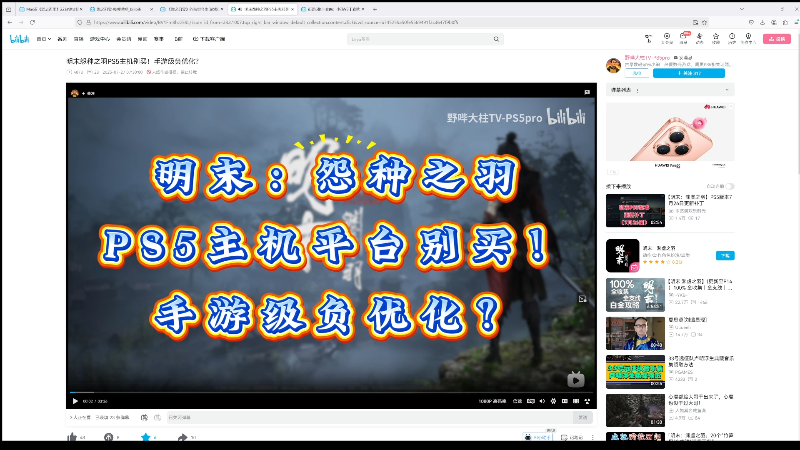Click the AI assistant button below video
Viewport: 800px width, 450px height.
538,437
